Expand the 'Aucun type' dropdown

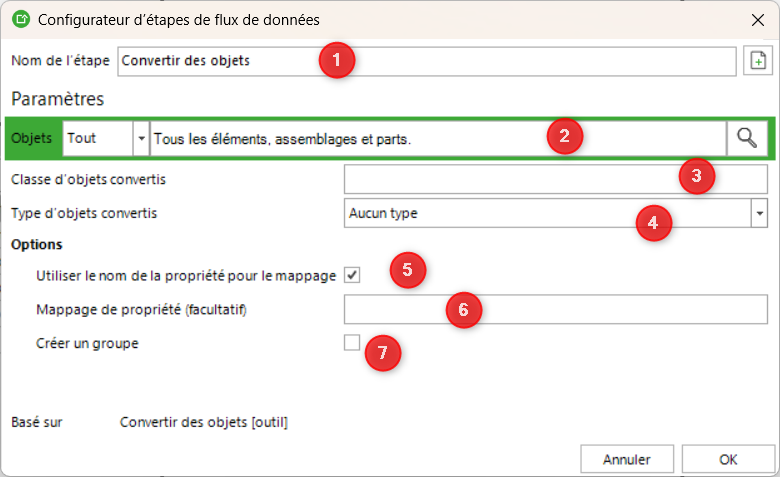[759, 214]
